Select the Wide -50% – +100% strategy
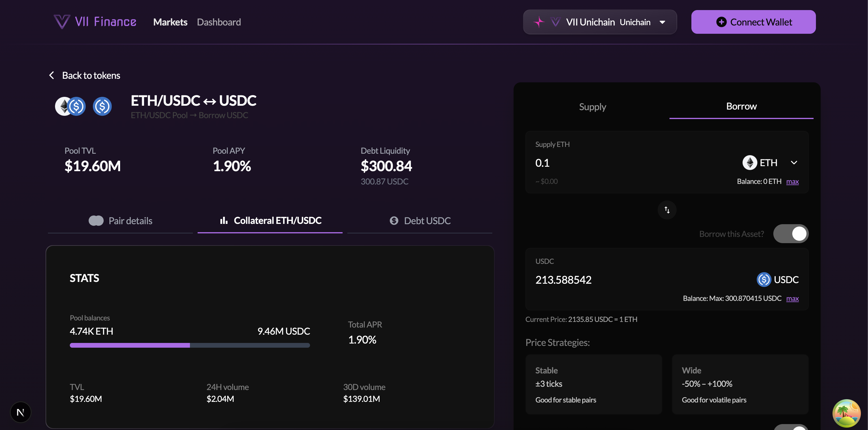The image size is (868, 430). point(740,384)
